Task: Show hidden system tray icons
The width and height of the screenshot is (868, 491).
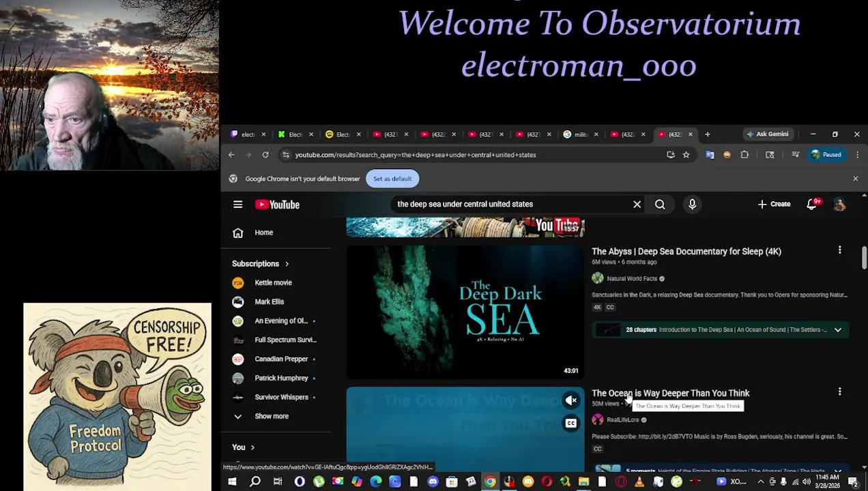Action: 760,482
